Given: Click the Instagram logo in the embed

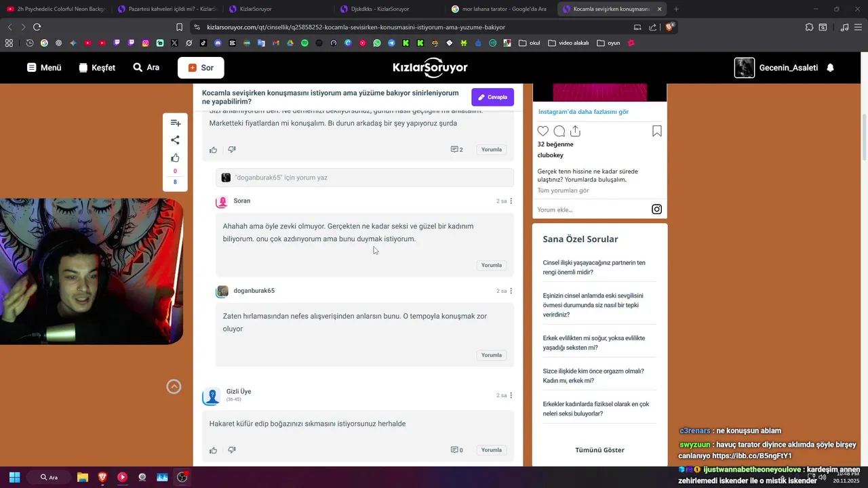Looking at the screenshot, I should [x=656, y=209].
